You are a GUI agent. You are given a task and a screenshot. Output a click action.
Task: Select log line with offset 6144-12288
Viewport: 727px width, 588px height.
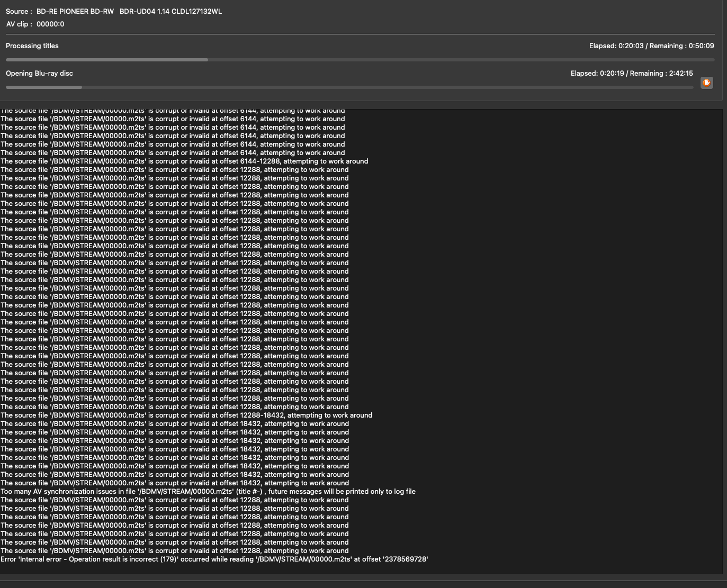click(184, 161)
